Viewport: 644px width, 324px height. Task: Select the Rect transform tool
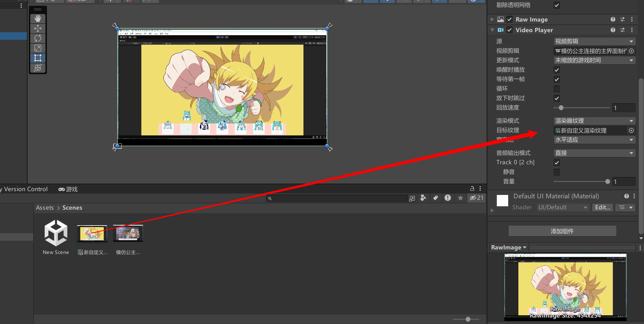coord(38,58)
